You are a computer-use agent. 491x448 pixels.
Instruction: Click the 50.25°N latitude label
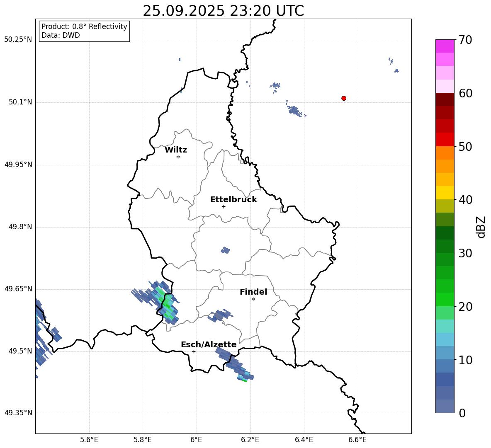pyautogui.click(x=18, y=40)
